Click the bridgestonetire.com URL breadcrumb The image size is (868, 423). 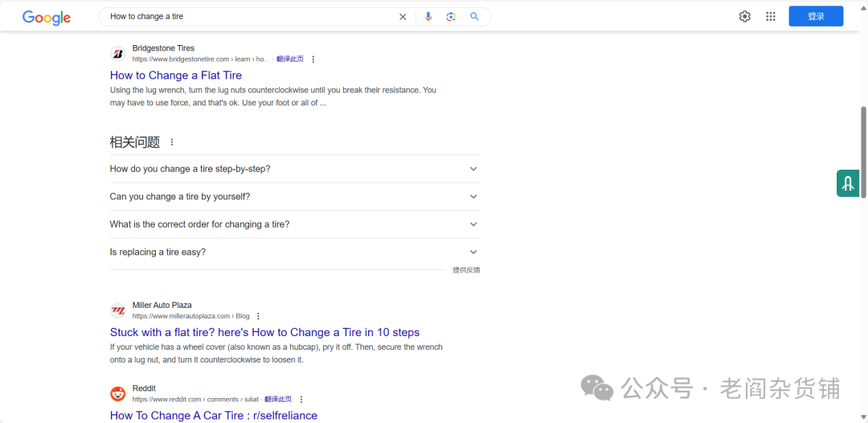coord(201,60)
